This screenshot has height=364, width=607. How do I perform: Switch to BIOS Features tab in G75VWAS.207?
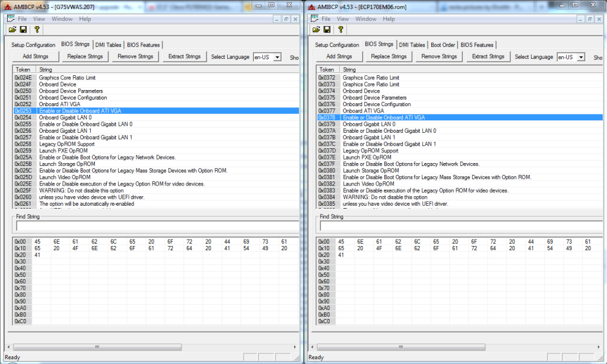coord(143,45)
